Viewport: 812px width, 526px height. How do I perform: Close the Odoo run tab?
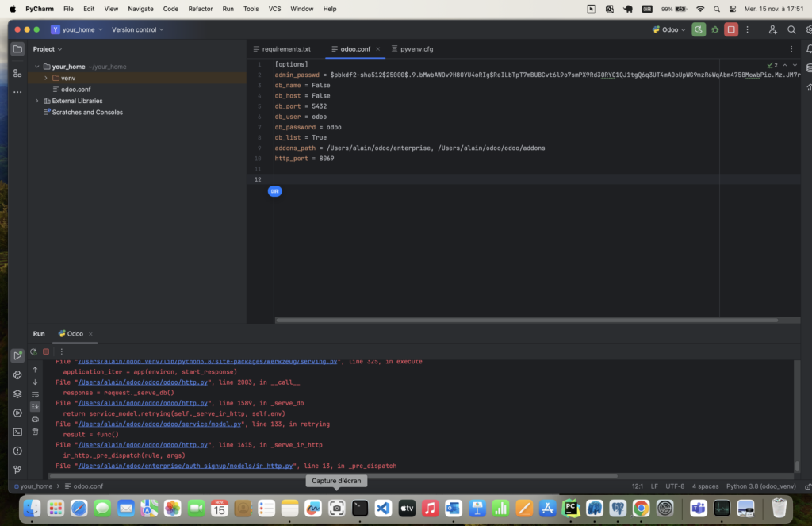(90, 334)
